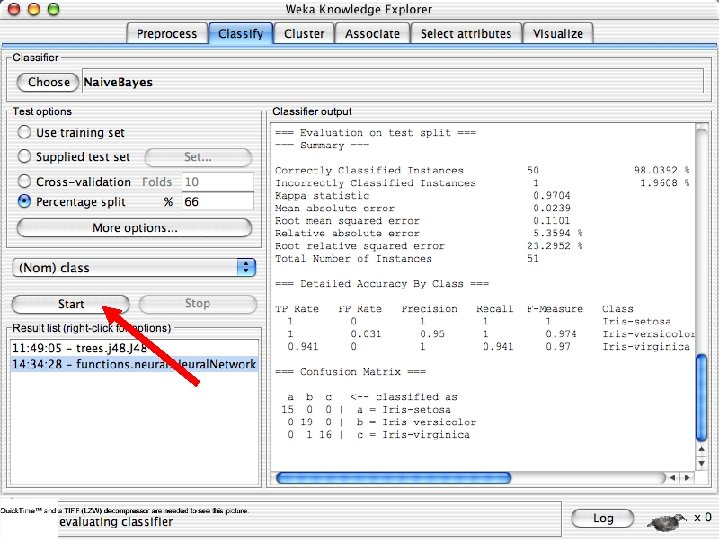Click 'Root mean squared error' line
Screen dimensions: 720x540
[x=422, y=221]
